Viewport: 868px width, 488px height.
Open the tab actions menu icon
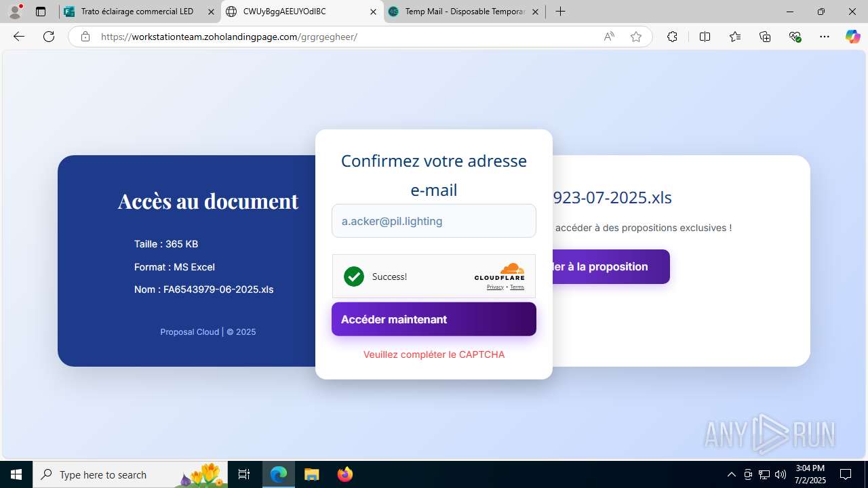[x=41, y=12]
